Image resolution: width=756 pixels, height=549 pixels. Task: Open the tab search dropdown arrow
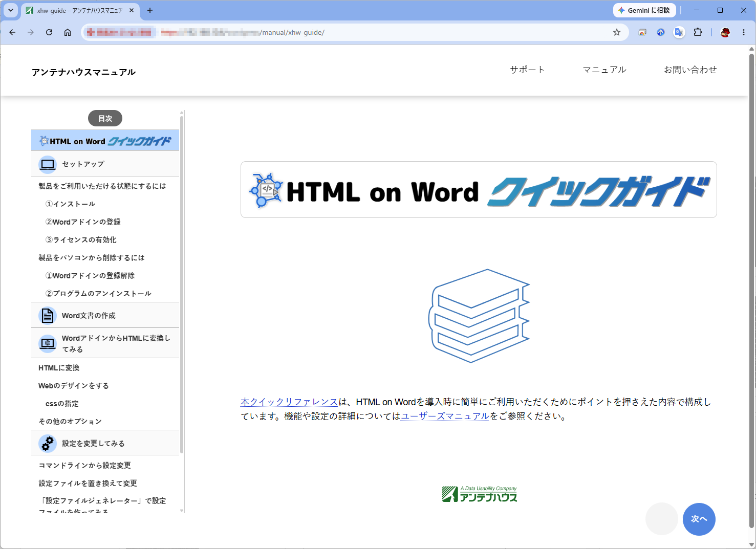click(11, 10)
